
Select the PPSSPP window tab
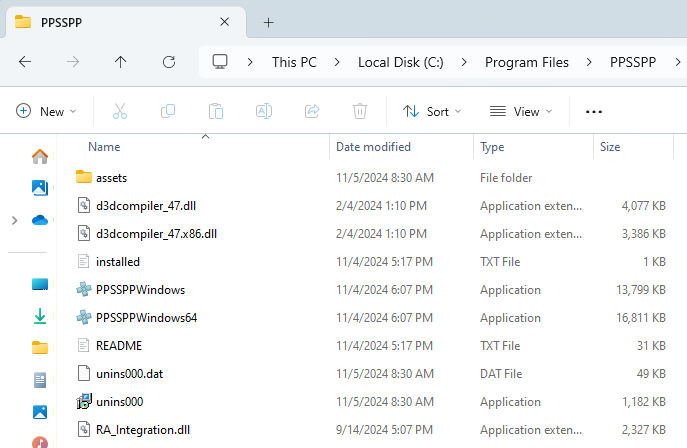[126, 22]
